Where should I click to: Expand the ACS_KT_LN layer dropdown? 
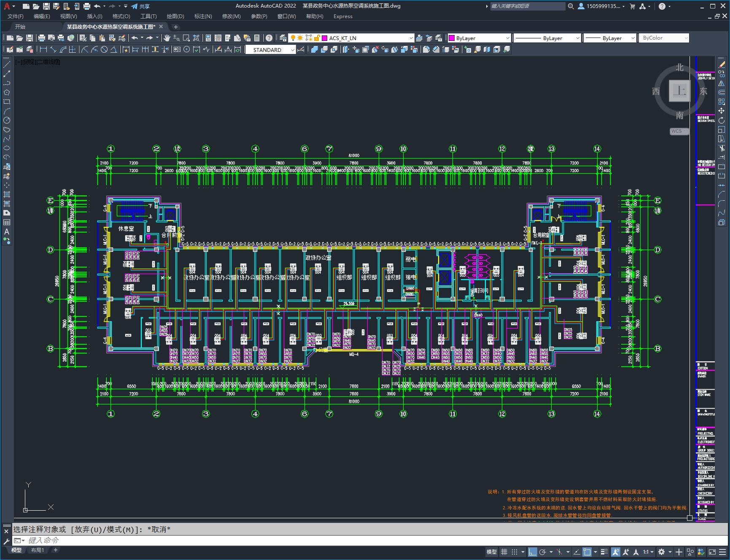(411, 38)
